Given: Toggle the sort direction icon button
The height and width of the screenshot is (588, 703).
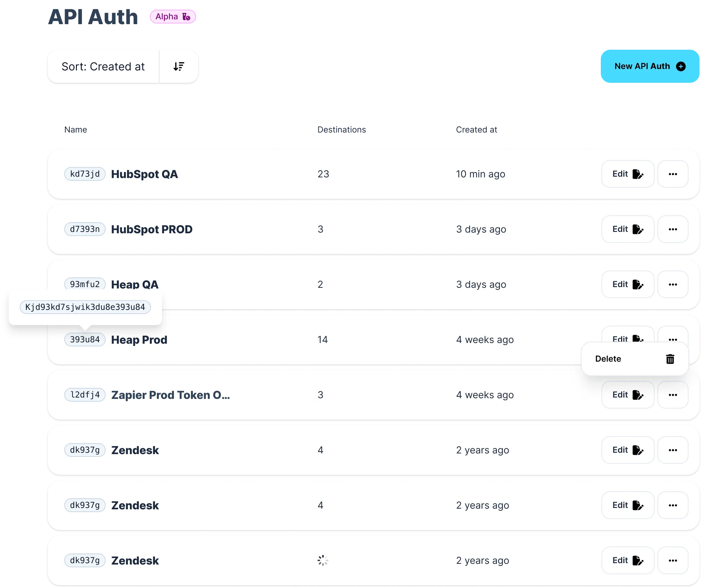Looking at the screenshot, I should point(179,66).
